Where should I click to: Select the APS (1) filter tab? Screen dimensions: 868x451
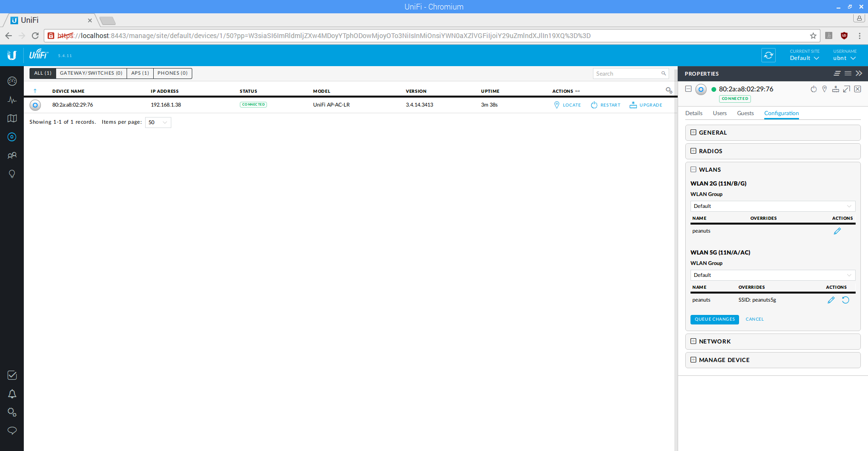(x=140, y=73)
